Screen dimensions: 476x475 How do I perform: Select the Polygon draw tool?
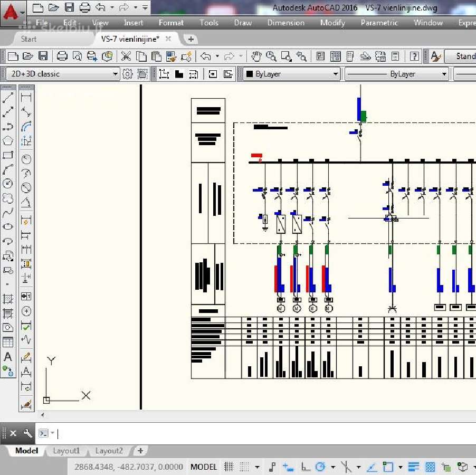pos(8,140)
